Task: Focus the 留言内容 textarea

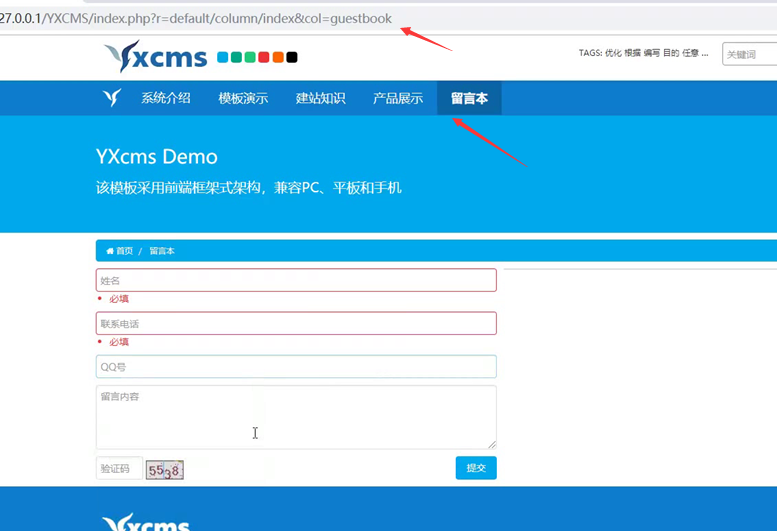Action: 296,418
